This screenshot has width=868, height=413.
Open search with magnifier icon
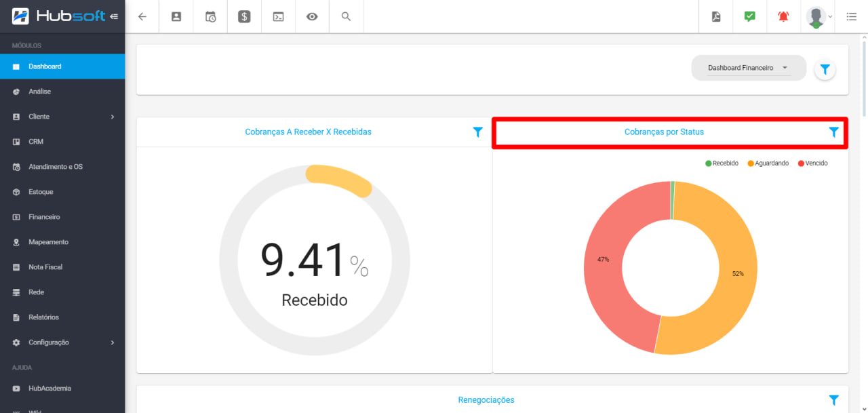coord(346,17)
